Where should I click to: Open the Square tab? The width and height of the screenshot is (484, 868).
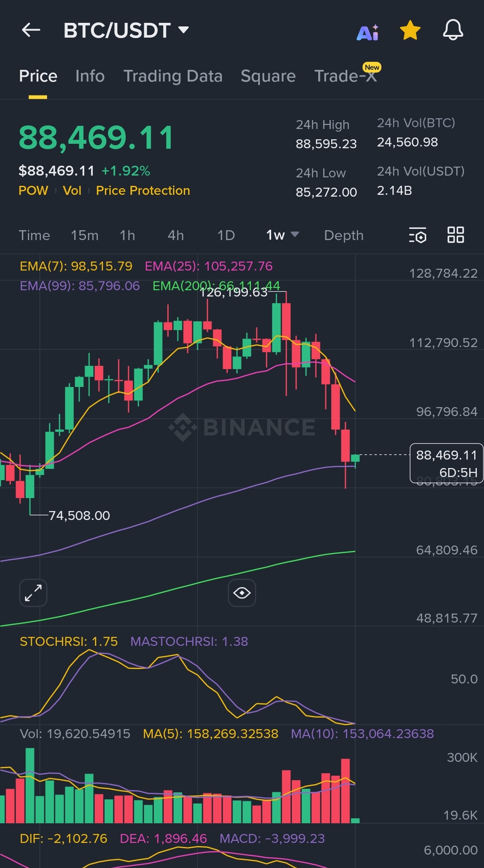[x=268, y=76]
